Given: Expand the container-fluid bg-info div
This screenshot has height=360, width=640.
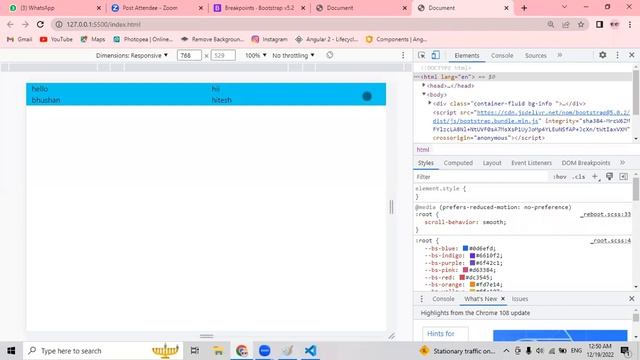Looking at the screenshot, I should [430, 103].
